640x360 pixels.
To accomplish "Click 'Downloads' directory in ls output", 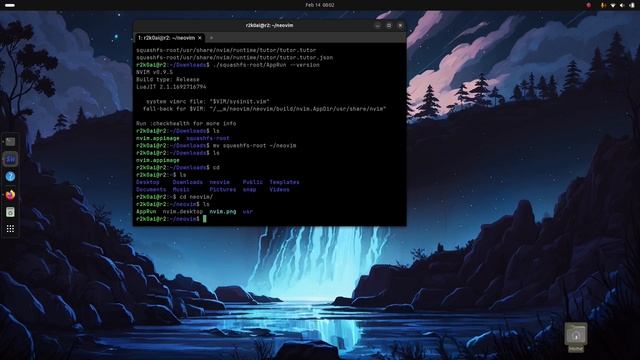I will [188, 182].
